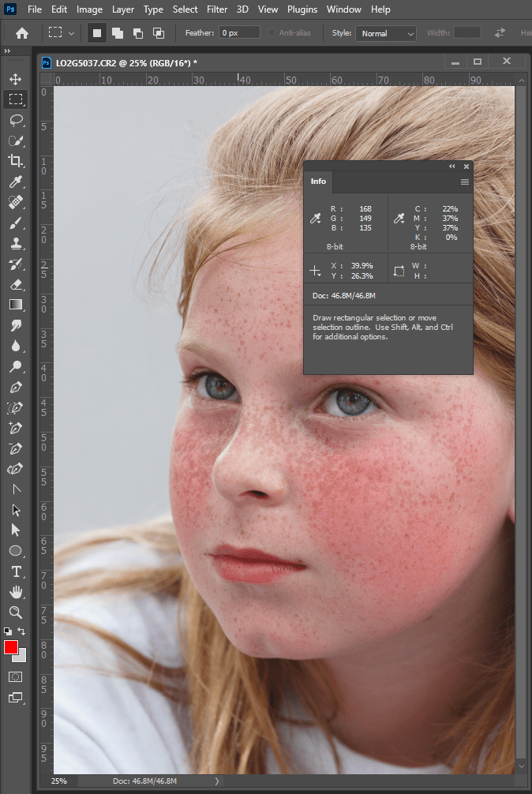
Task: Choose New selection mode
Action: (96, 33)
